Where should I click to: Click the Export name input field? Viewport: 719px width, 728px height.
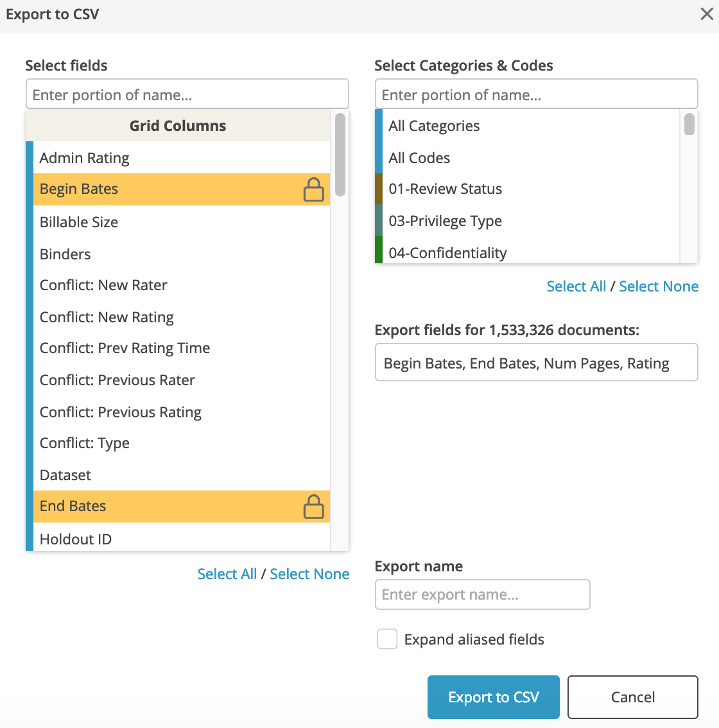point(482,594)
